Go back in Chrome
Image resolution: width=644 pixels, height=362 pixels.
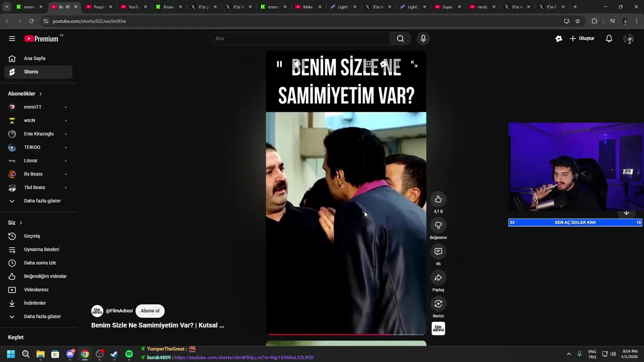click(x=7, y=21)
